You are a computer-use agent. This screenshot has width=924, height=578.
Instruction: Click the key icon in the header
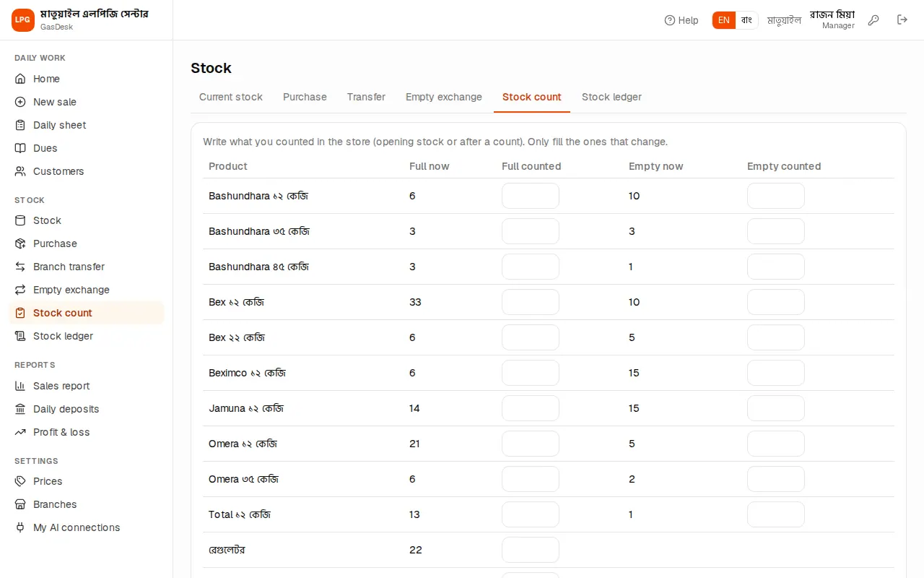(x=873, y=20)
